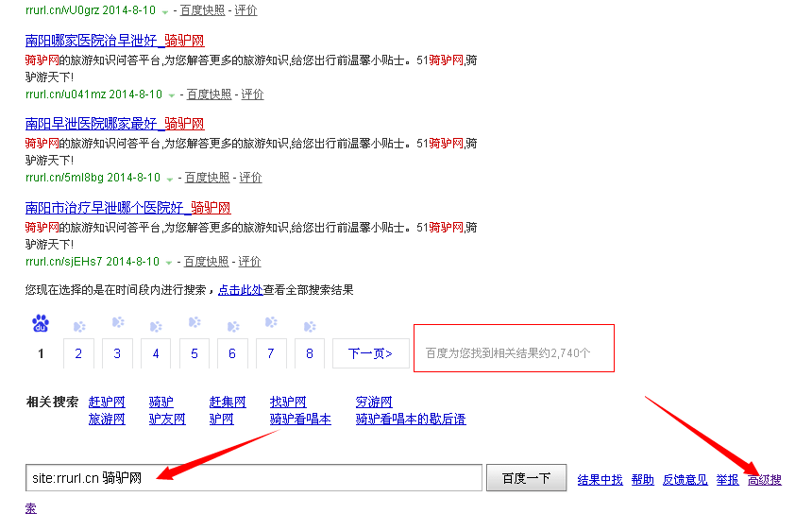Open result 南阳市治疗早泄哪个医院好_骑驴网
Viewport: 812px width, 514px height.
[127, 208]
